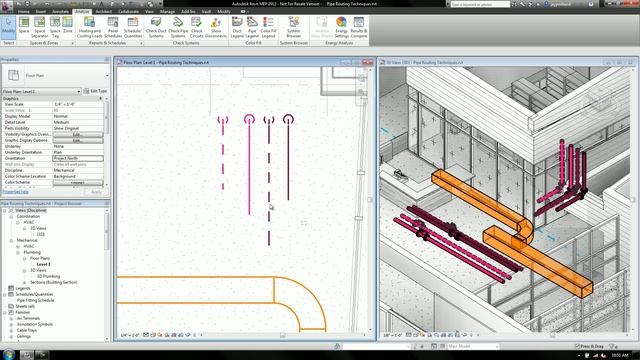The width and height of the screenshot is (640, 360).
Task: Click the Windows Start button
Action: click(9, 354)
